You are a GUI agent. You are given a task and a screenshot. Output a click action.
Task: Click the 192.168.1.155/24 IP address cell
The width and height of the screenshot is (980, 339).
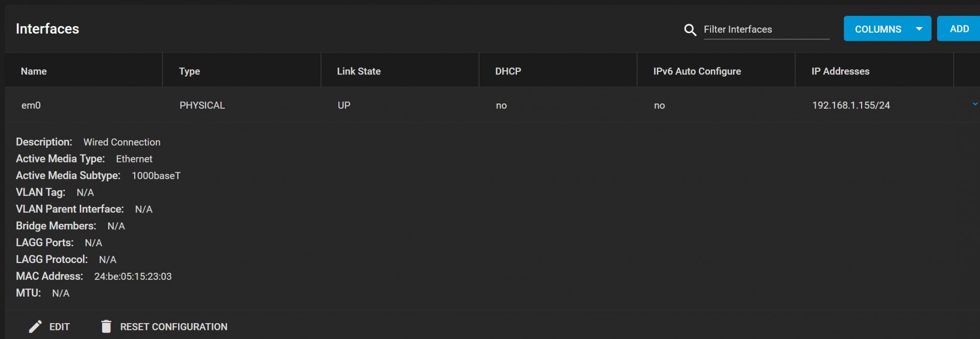(851, 106)
